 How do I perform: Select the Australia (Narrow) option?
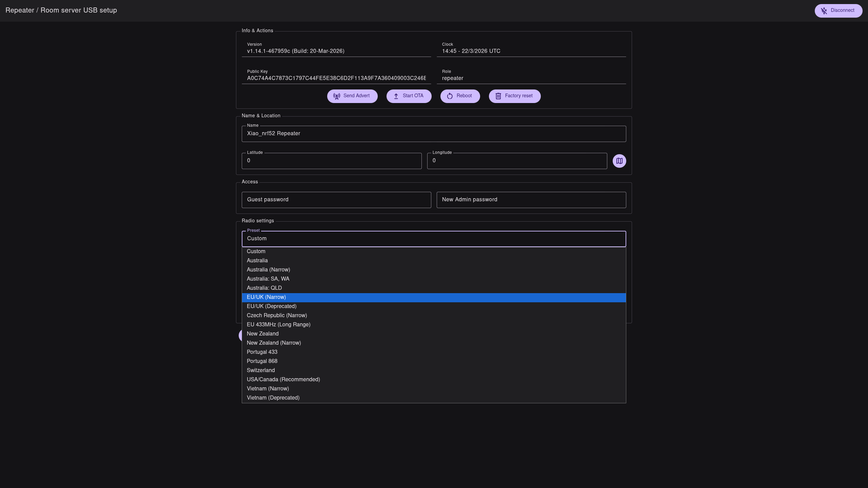tap(268, 270)
